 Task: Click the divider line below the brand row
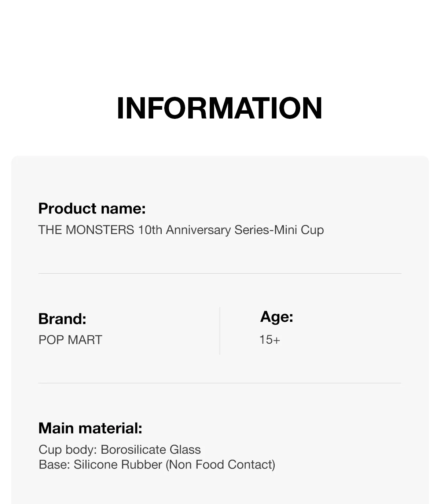click(x=220, y=383)
